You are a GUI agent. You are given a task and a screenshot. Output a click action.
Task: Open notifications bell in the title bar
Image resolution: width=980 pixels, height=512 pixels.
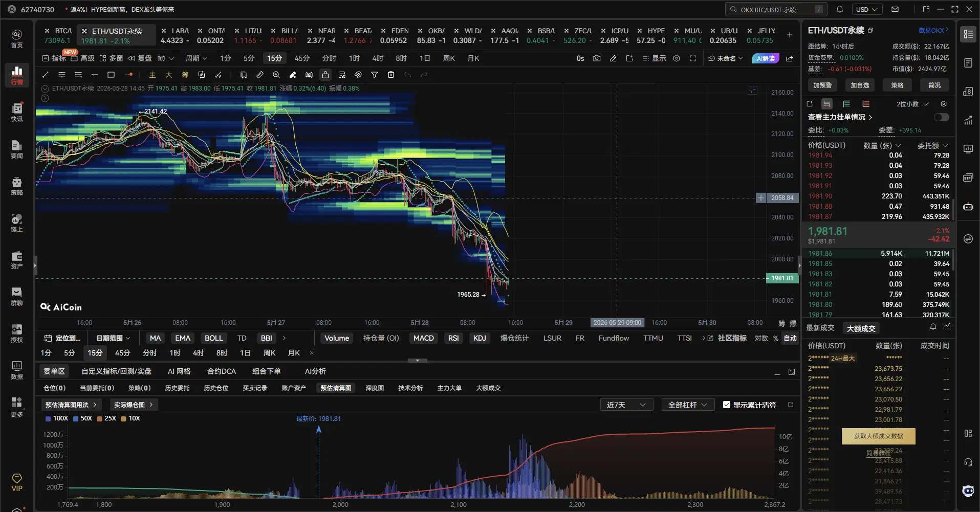[840, 9]
